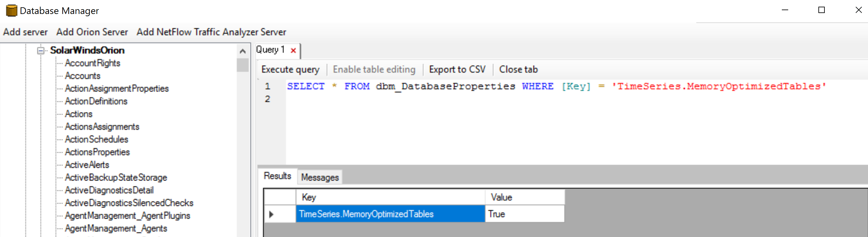
Task: Click the Database Manager app icon
Action: [11, 10]
